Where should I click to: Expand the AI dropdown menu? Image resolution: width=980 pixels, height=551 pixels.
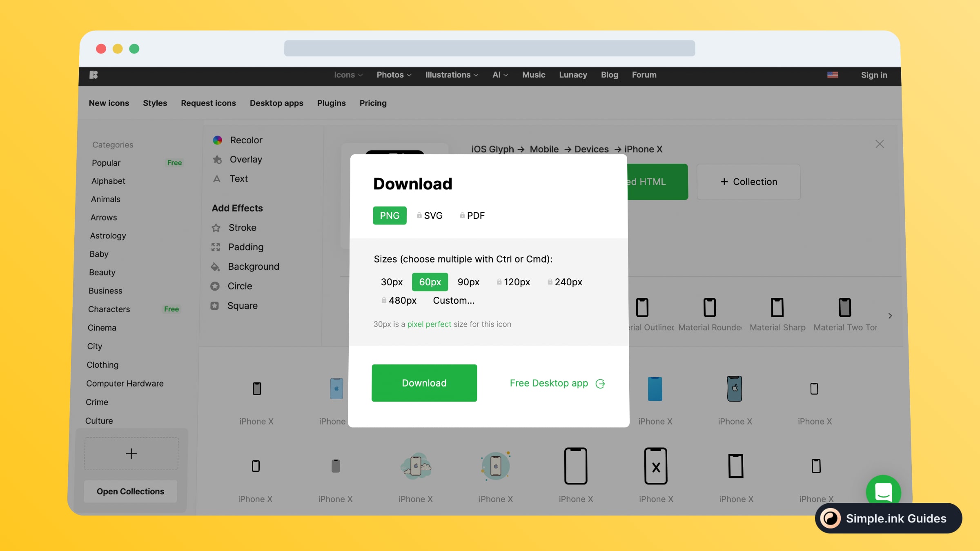(x=500, y=75)
